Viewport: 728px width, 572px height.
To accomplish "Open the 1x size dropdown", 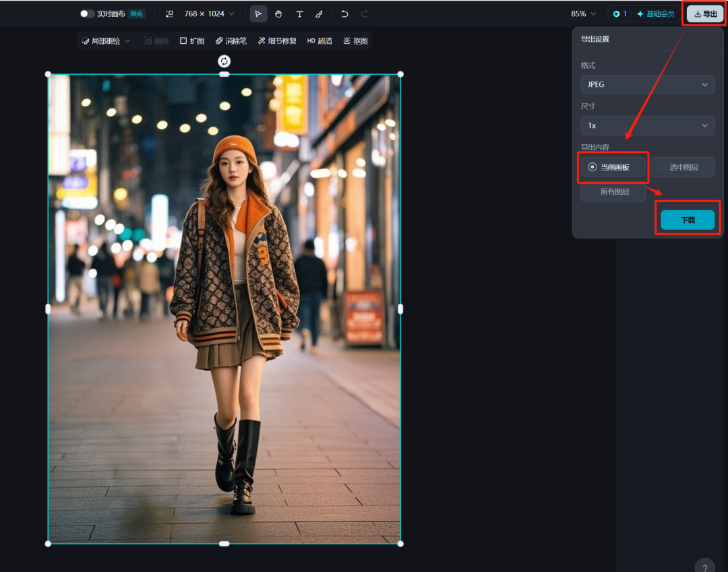I will 647,125.
